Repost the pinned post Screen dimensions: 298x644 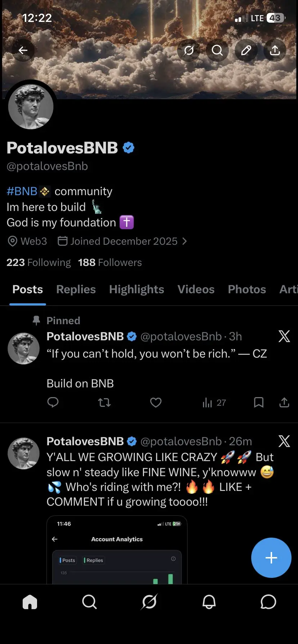tap(104, 402)
